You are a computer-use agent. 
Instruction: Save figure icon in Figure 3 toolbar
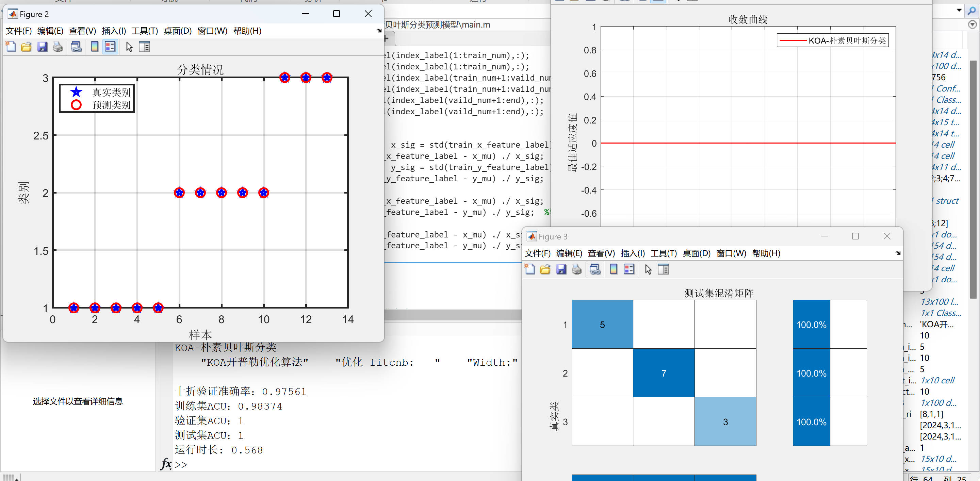[x=561, y=269]
